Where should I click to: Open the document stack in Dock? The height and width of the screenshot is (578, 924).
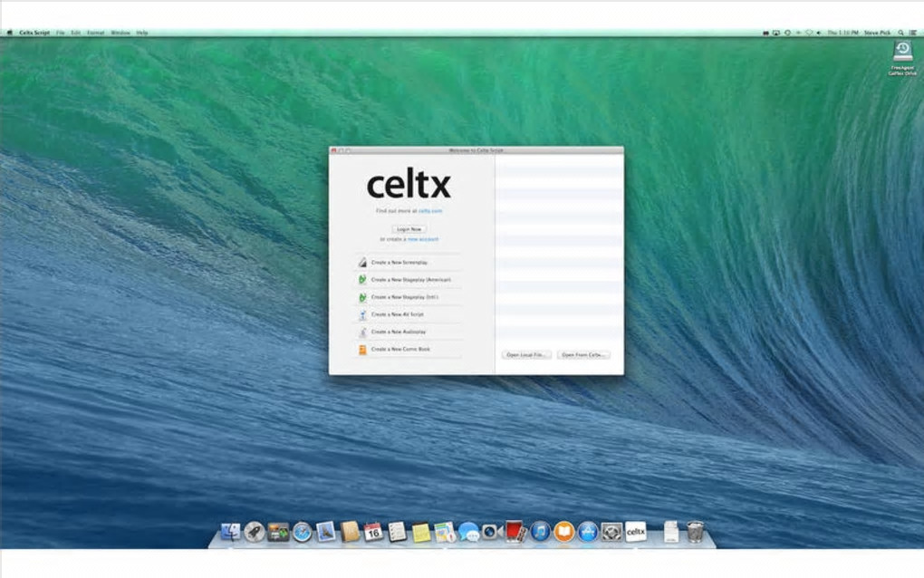tap(671, 532)
